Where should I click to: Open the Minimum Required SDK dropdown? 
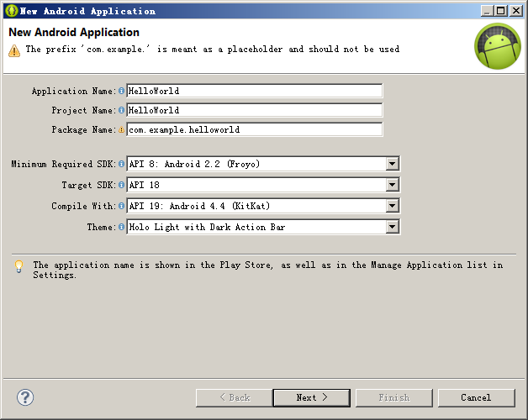tap(392, 164)
